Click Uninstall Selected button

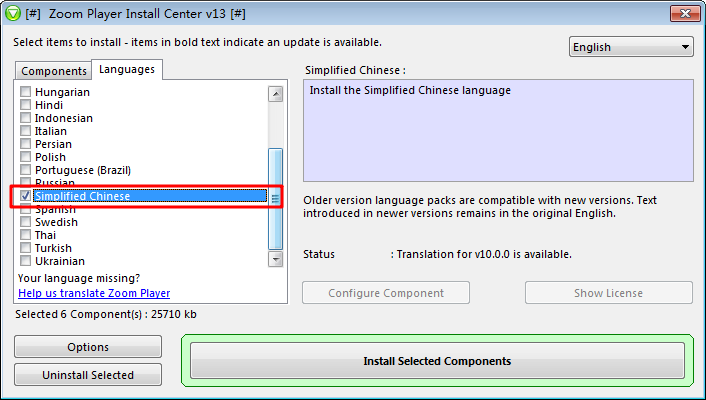pos(88,375)
